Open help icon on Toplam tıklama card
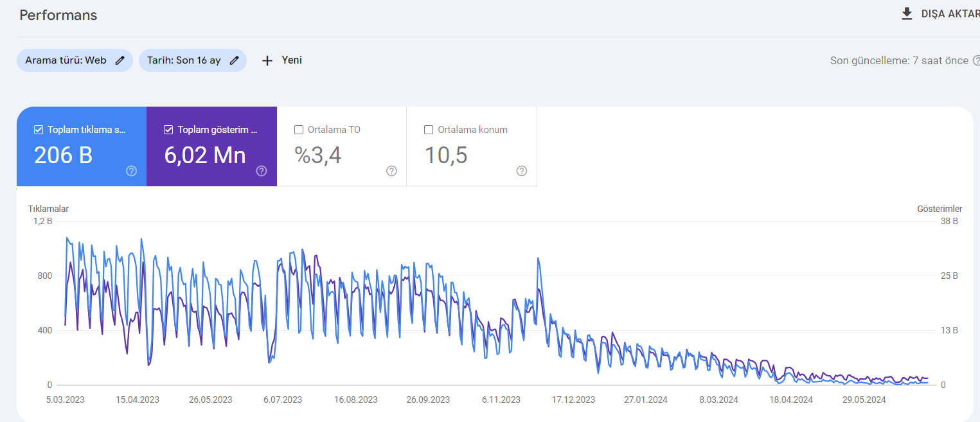Viewport: 980px width, 422px height. [131, 171]
